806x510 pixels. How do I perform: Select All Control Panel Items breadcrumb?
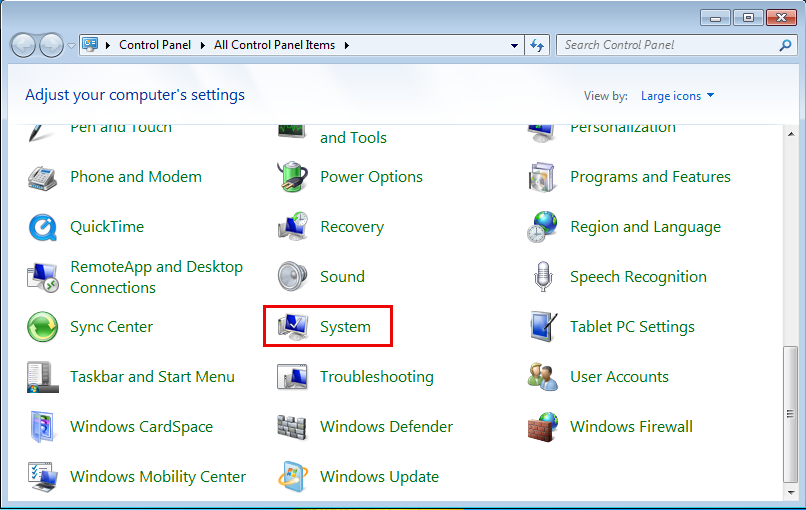[x=275, y=45]
